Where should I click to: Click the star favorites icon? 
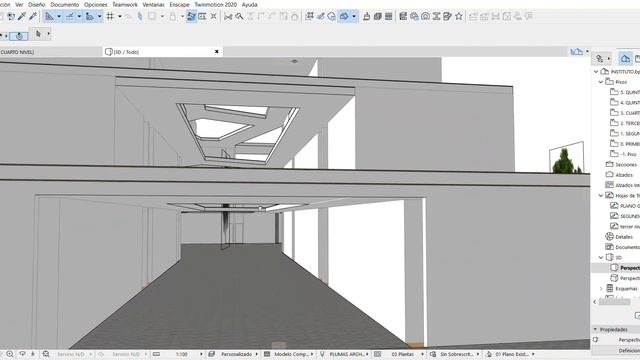(459, 16)
